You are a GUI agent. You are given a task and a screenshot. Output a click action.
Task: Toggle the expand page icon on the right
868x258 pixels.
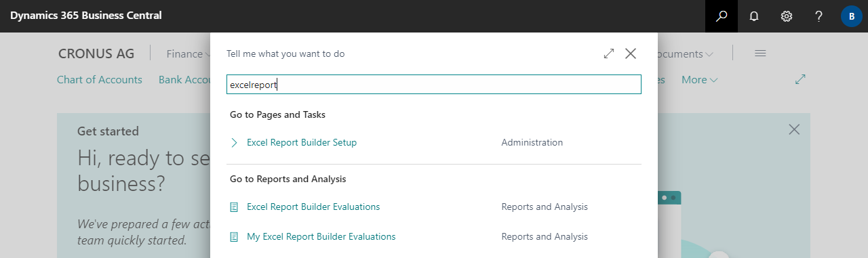coord(800,79)
